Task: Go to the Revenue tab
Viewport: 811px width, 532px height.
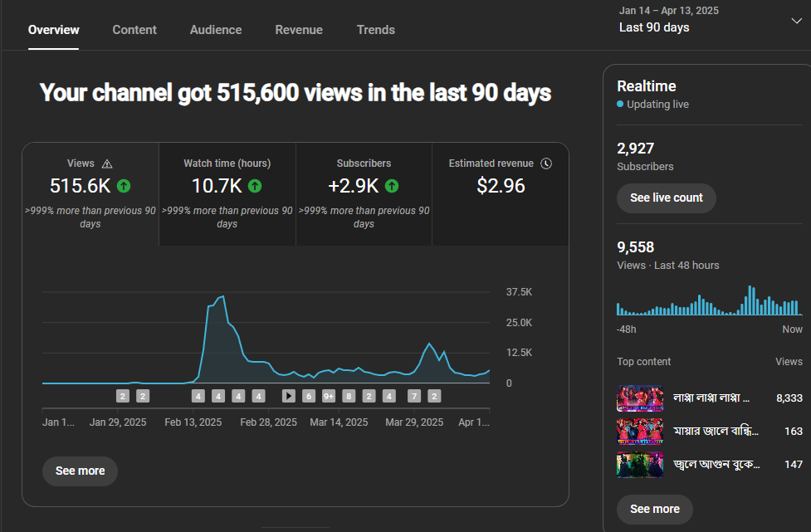Action: click(299, 30)
